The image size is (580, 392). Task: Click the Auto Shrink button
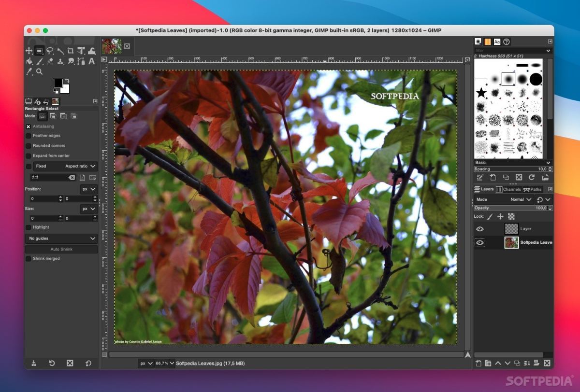[61, 249]
